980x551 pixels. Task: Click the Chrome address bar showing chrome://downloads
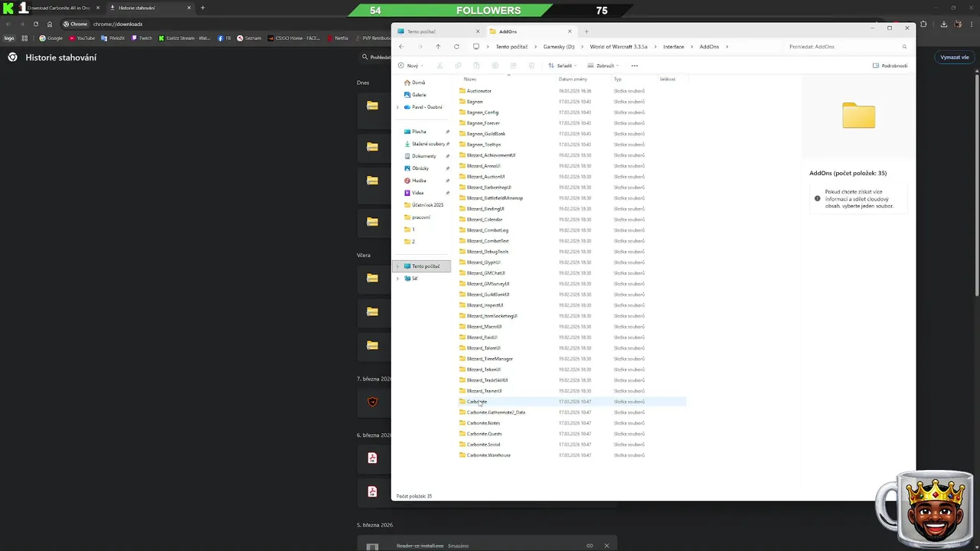pos(118,24)
